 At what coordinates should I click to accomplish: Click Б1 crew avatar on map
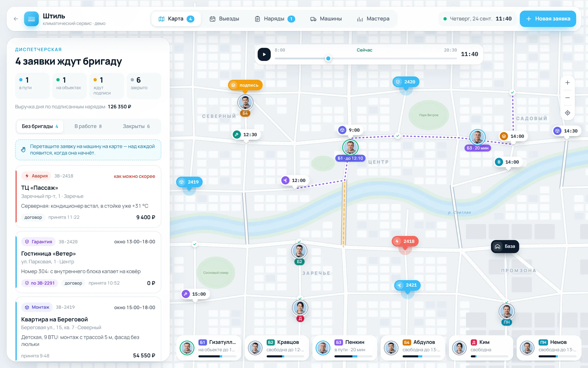point(350,147)
